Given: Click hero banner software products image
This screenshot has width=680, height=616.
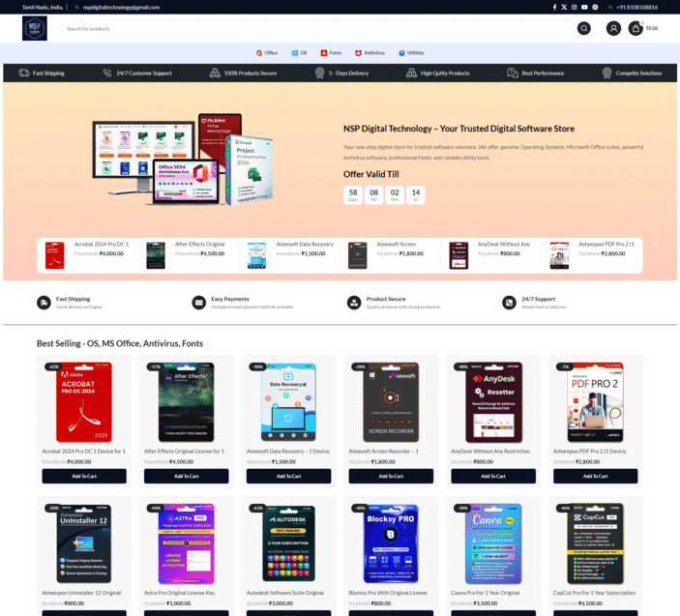Looking at the screenshot, I should tap(183, 160).
